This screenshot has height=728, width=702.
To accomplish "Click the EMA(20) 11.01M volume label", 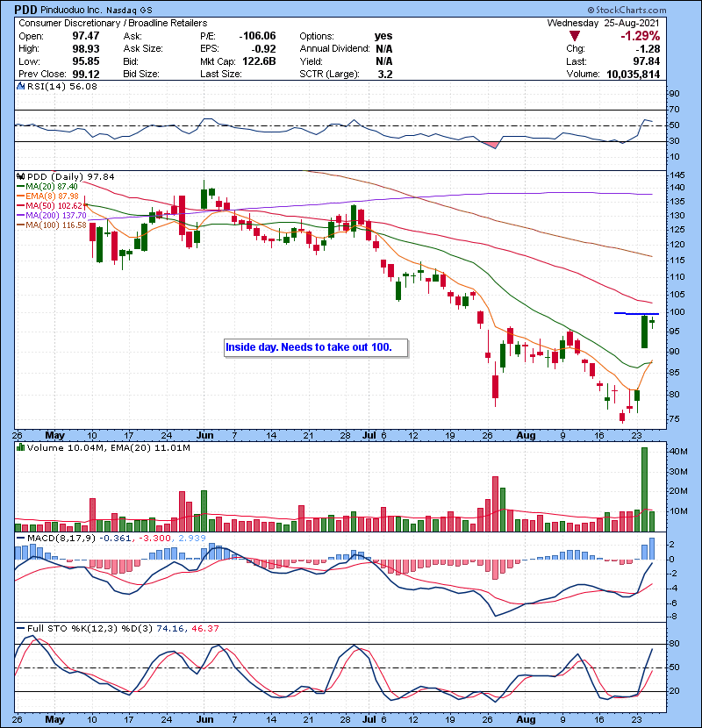I will 149,448.
